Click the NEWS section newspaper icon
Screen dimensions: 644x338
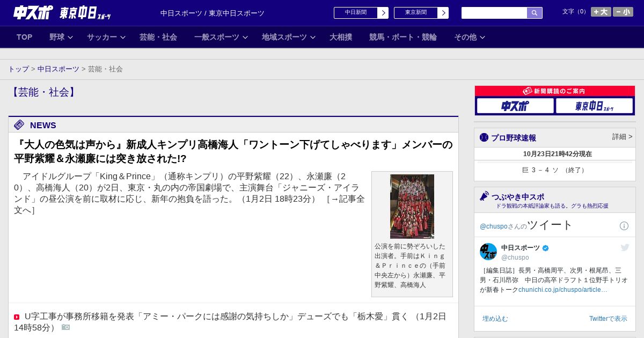(x=19, y=125)
